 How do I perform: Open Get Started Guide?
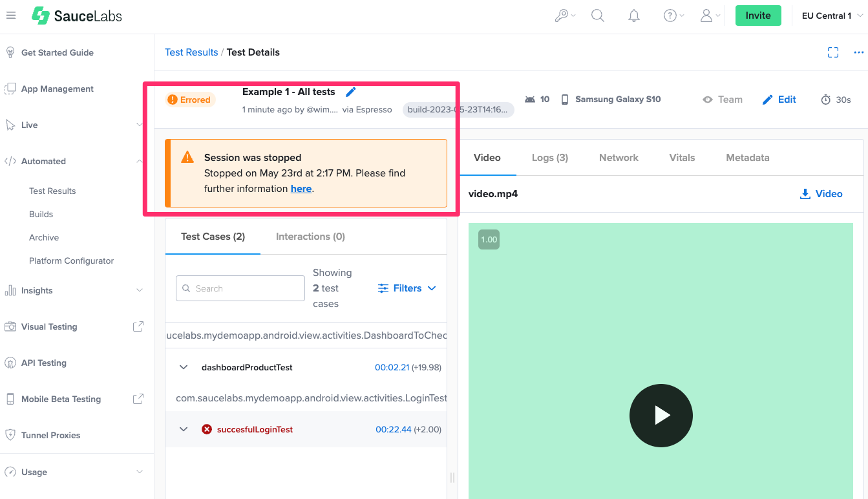58,52
